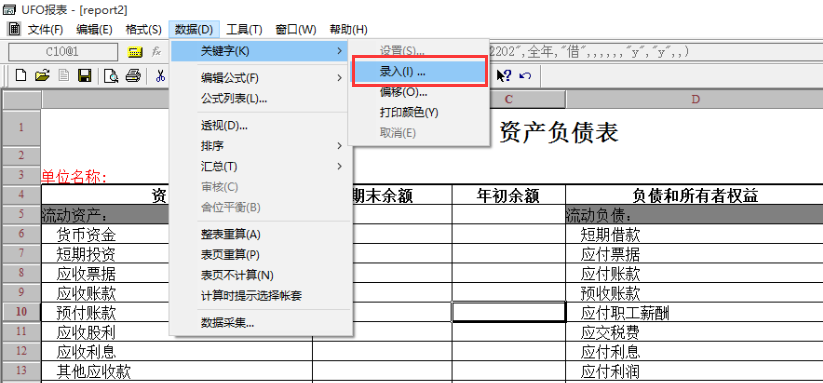Click the yellow calculator icon
Viewport: 823px width, 383px height.
point(135,52)
